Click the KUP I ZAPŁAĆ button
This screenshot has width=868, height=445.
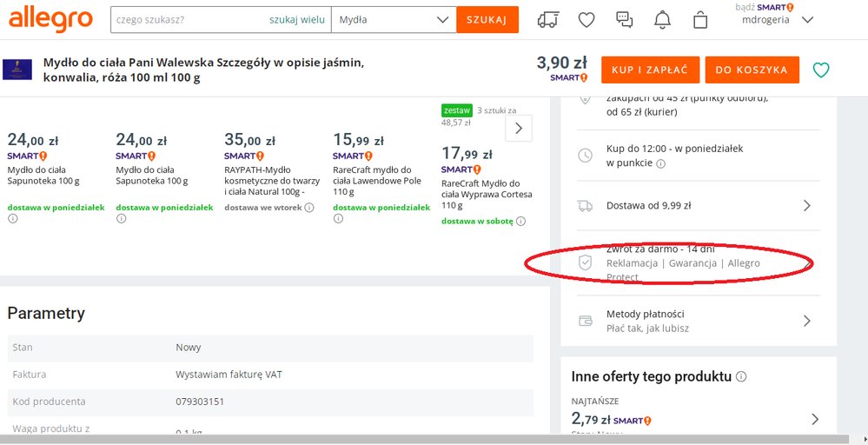(x=650, y=70)
